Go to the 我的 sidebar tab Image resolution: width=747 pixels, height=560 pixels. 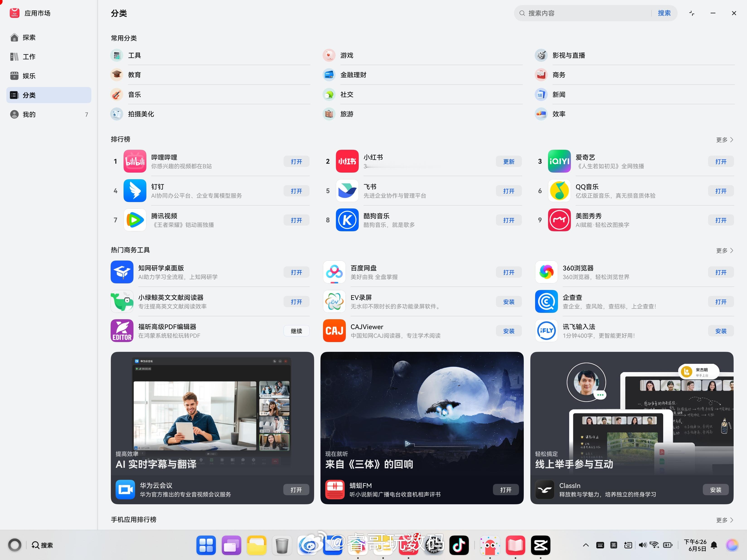click(49, 114)
